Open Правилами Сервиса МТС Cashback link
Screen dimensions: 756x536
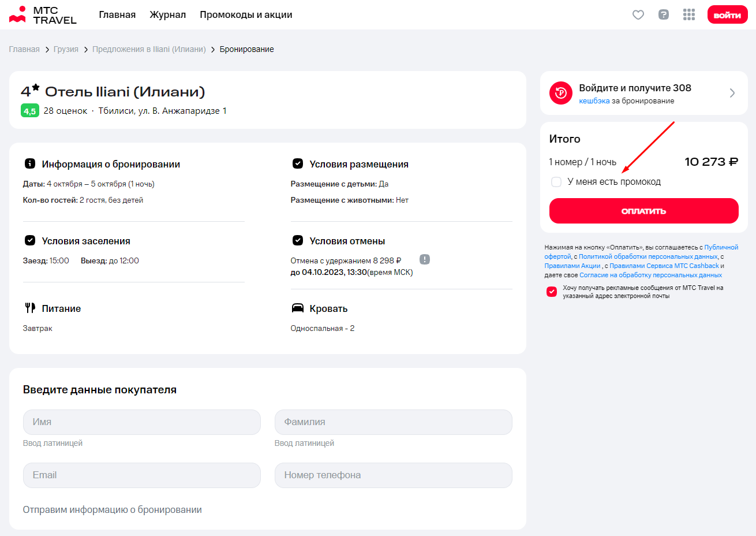[x=664, y=266]
